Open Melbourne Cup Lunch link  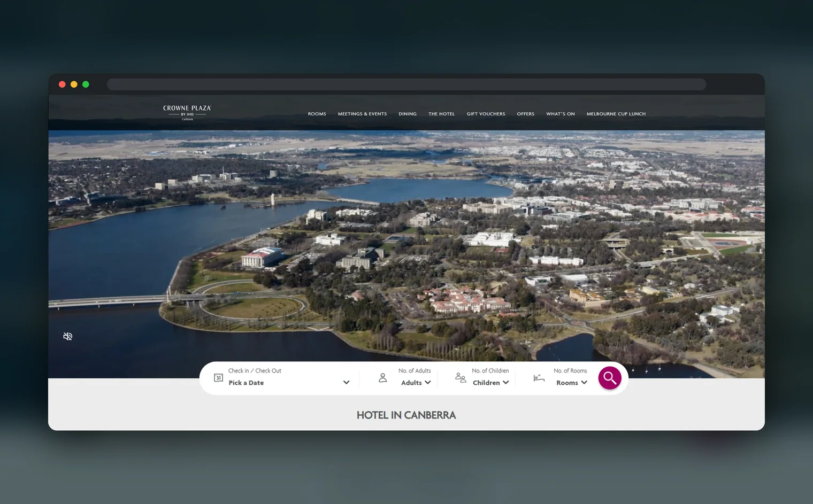pyautogui.click(x=616, y=114)
